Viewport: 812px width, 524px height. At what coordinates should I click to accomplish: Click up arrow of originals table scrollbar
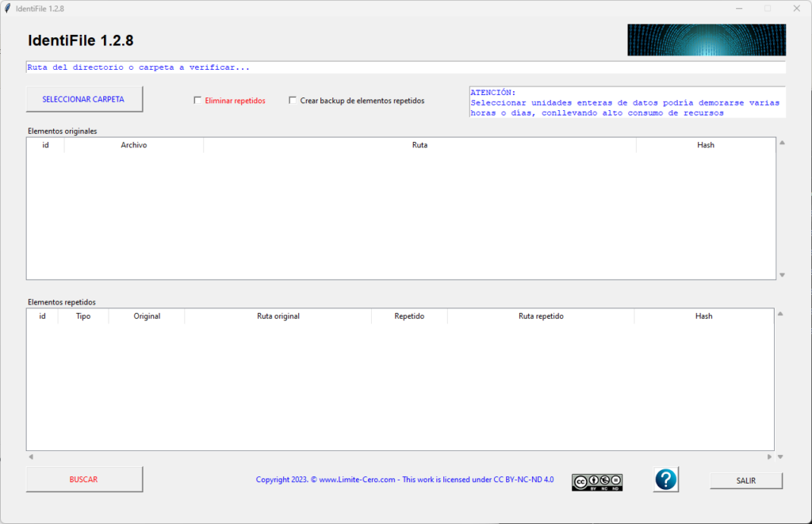coord(783,143)
